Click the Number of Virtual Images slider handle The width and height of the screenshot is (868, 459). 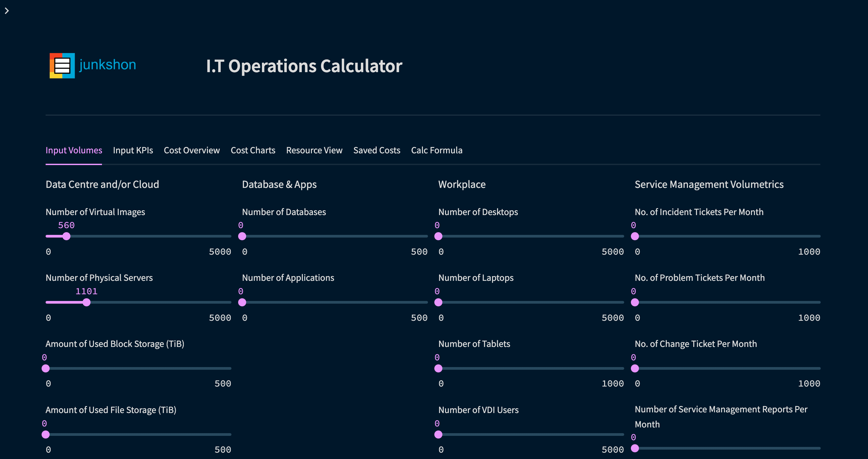click(66, 236)
